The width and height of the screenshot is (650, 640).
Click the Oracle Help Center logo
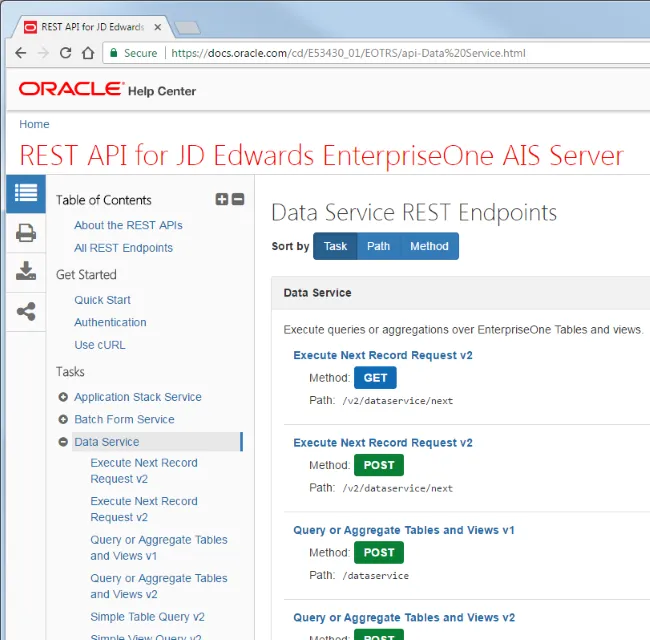pyautogui.click(x=107, y=90)
